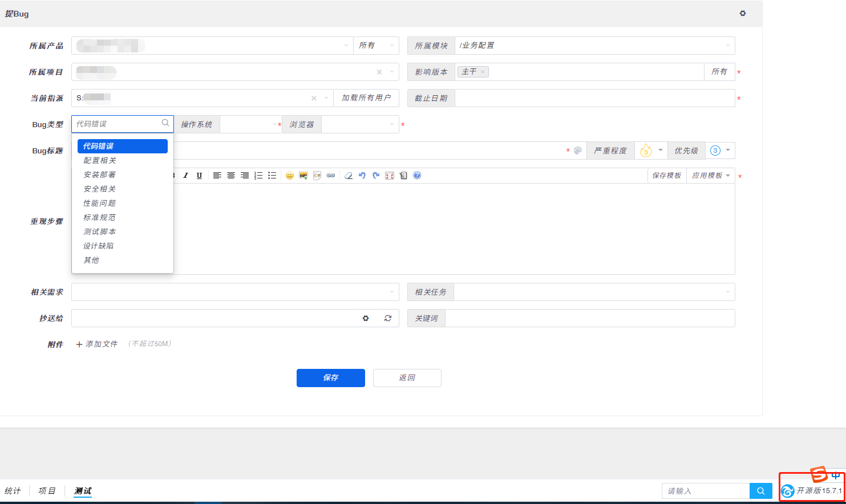Open the 抄送给 settings gear

366,318
